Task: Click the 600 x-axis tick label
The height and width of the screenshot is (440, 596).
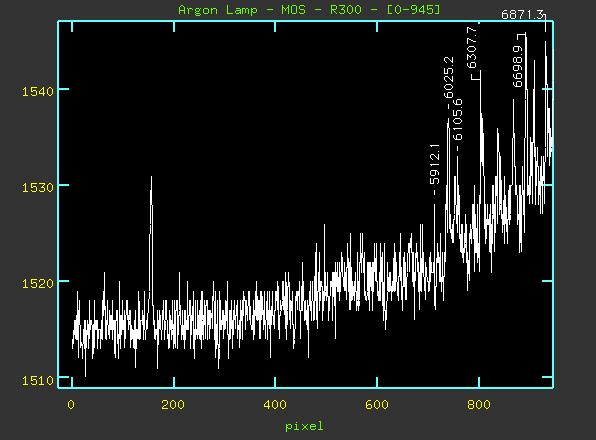Action: click(377, 405)
